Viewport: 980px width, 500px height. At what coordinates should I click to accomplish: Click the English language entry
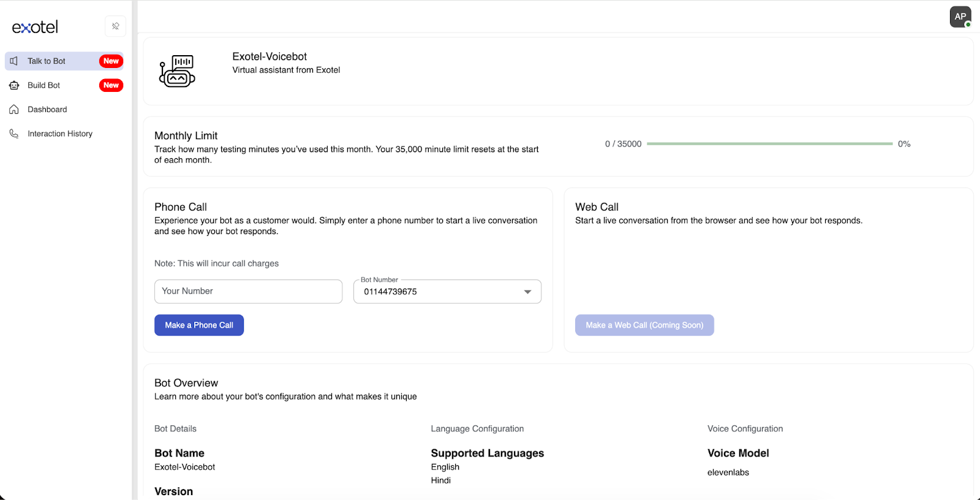pos(445,467)
